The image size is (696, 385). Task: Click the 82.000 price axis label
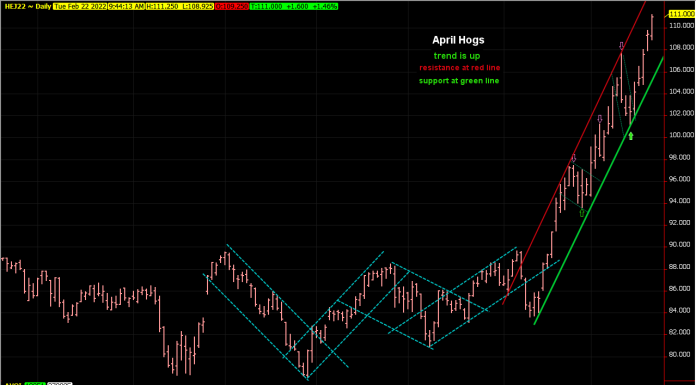(x=681, y=332)
